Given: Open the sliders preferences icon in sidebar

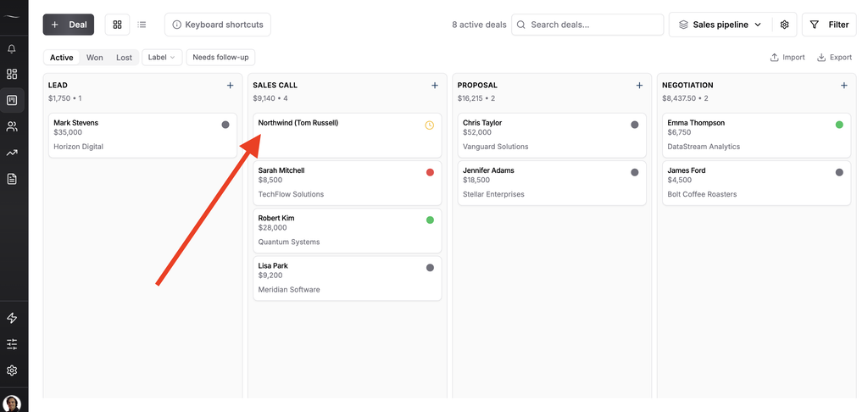Looking at the screenshot, I should (12, 344).
